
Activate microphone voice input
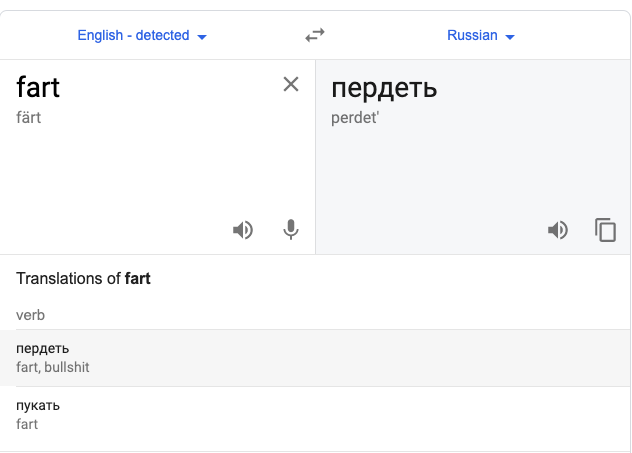click(291, 230)
